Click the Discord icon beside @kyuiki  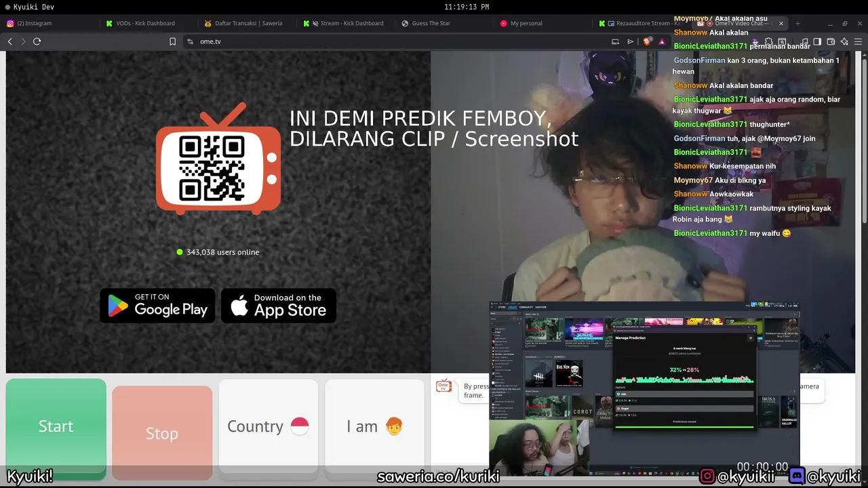(797, 476)
